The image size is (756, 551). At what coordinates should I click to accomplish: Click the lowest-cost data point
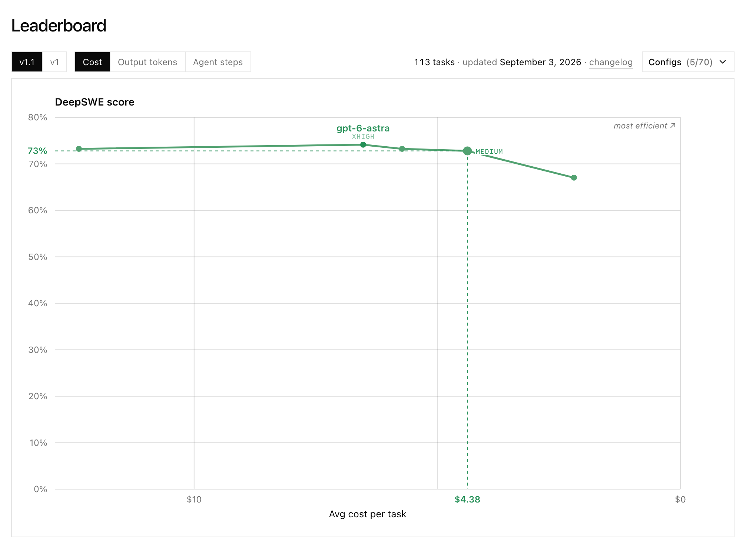tap(574, 178)
